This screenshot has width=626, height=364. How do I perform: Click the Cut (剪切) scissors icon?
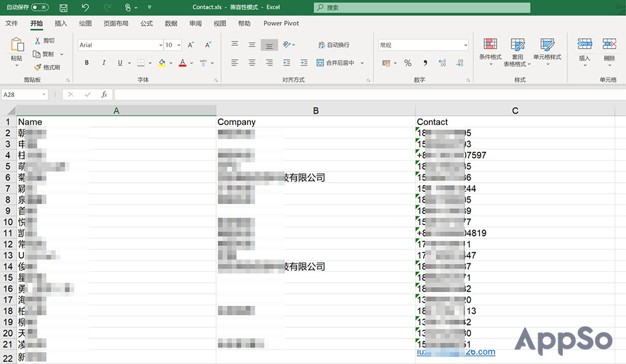click(x=44, y=41)
